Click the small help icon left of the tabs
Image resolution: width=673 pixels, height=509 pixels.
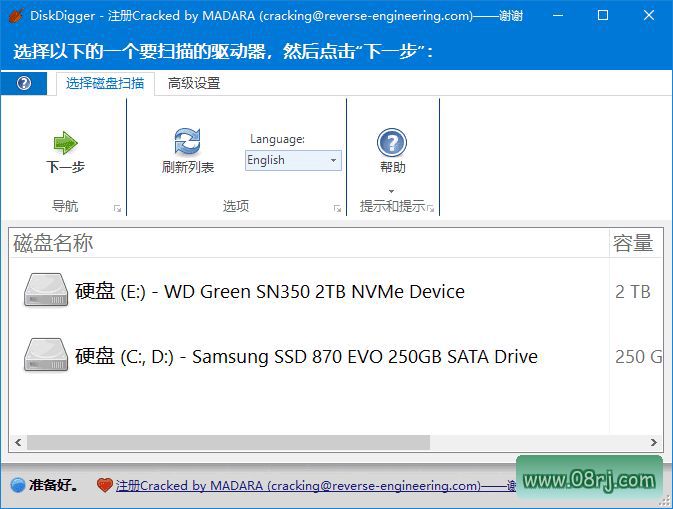click(x=24, y=83)
